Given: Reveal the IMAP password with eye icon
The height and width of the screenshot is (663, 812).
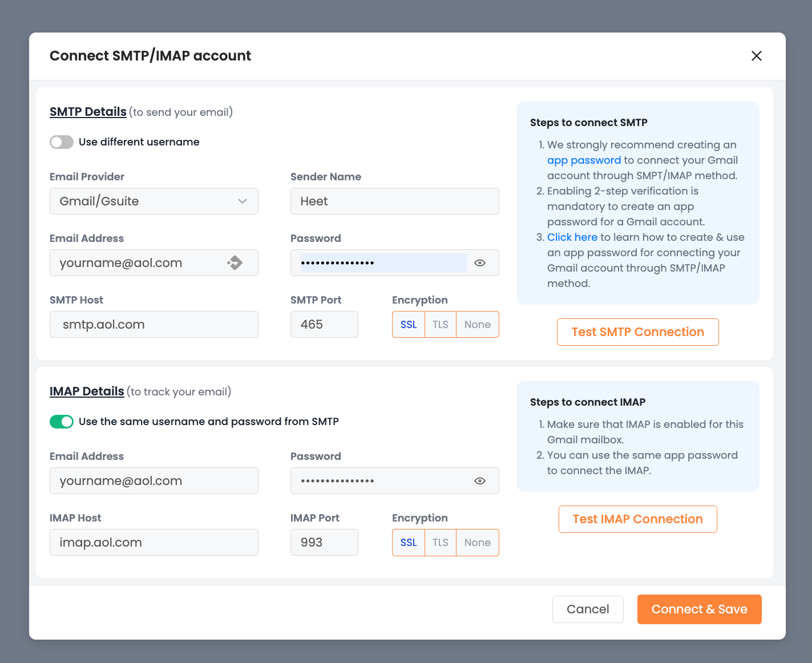Looking at the screenshot, I should click(x=480, y=481).
